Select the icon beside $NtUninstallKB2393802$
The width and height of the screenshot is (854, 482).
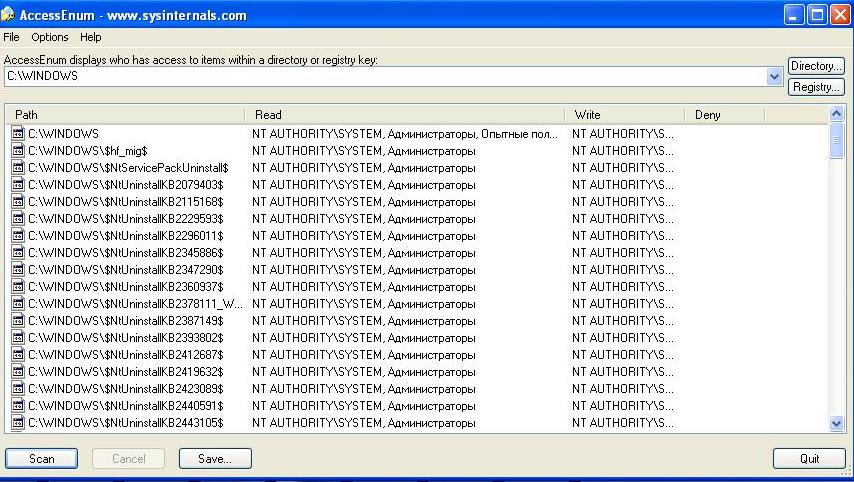tap(18, 338)
